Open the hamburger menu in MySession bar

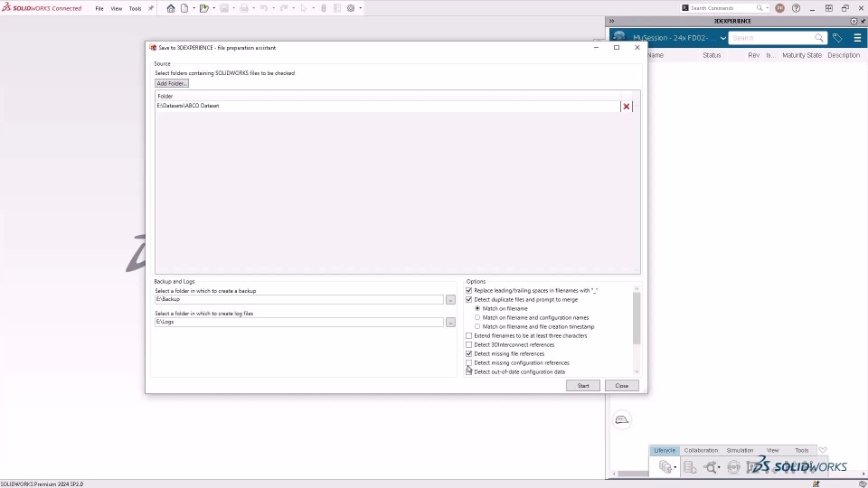pyautogui.click(x=857, y=38)
